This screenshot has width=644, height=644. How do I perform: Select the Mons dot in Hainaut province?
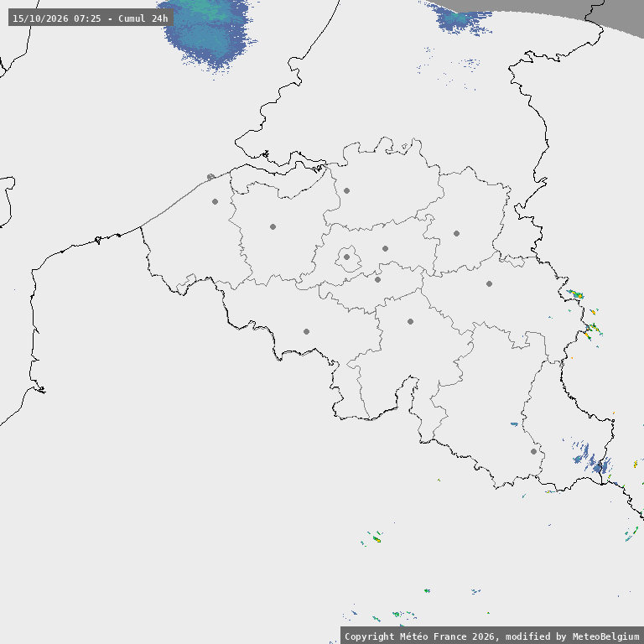[306, 331]
